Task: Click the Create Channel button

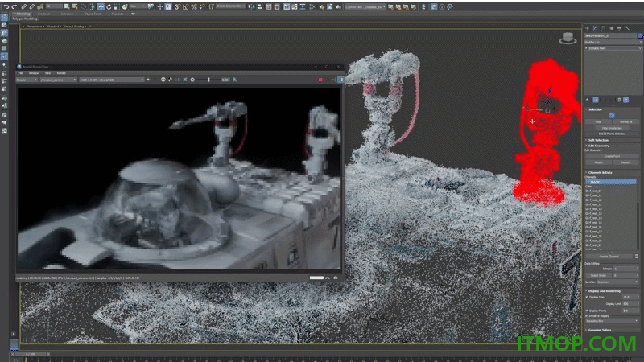Action: 609,256
